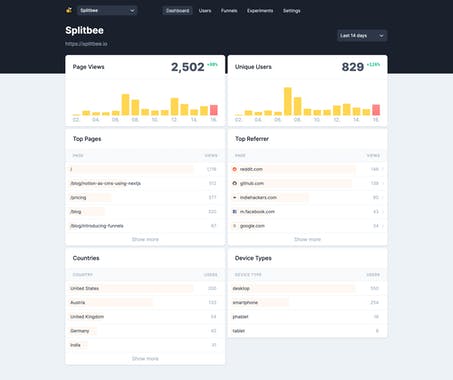Click the reddit.com favicon icon
Image resolution: width=453 pixels, height=380 pixels.
point(234,169)
